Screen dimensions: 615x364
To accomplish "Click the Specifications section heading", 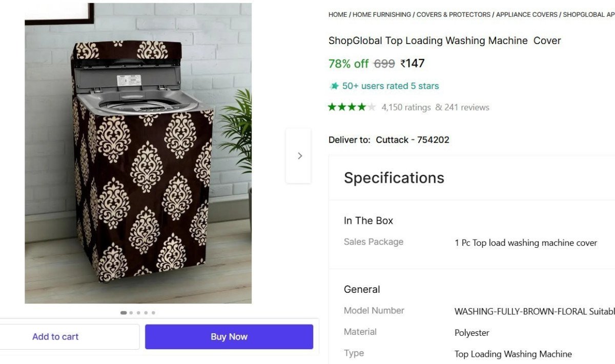I will [x=394, y=178].
